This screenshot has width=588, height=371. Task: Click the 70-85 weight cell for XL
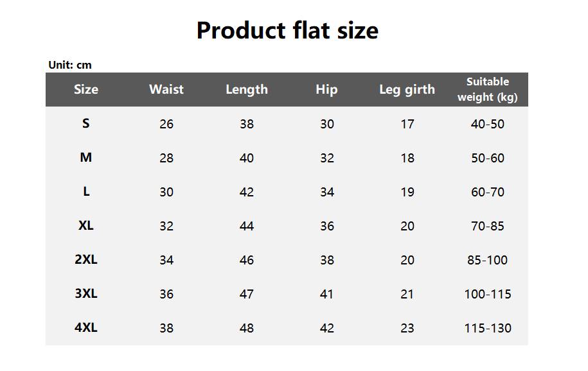pyautogui.click(x=488, y=226)
